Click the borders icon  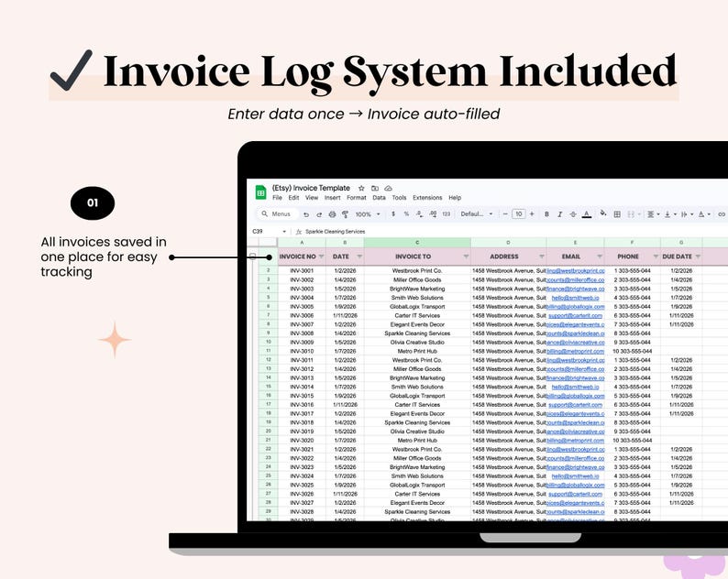coord(617,213)
